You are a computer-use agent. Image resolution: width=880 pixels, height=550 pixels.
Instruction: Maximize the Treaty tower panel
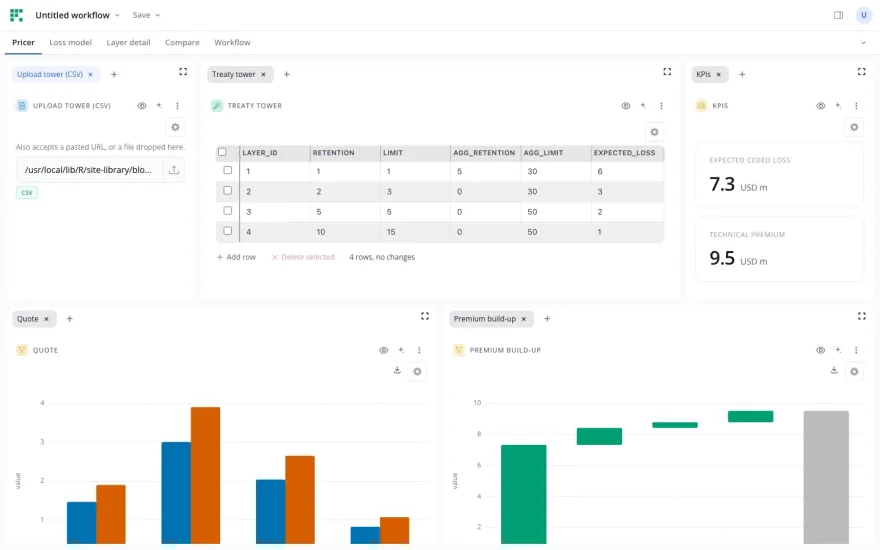[667, 72]
